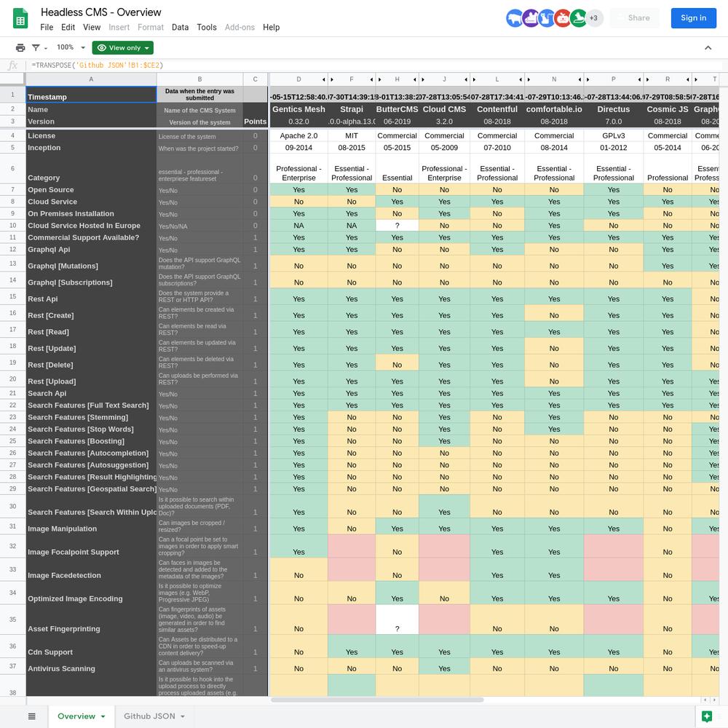
Task: Open the Data menu
Action: [x=180, y=28]
